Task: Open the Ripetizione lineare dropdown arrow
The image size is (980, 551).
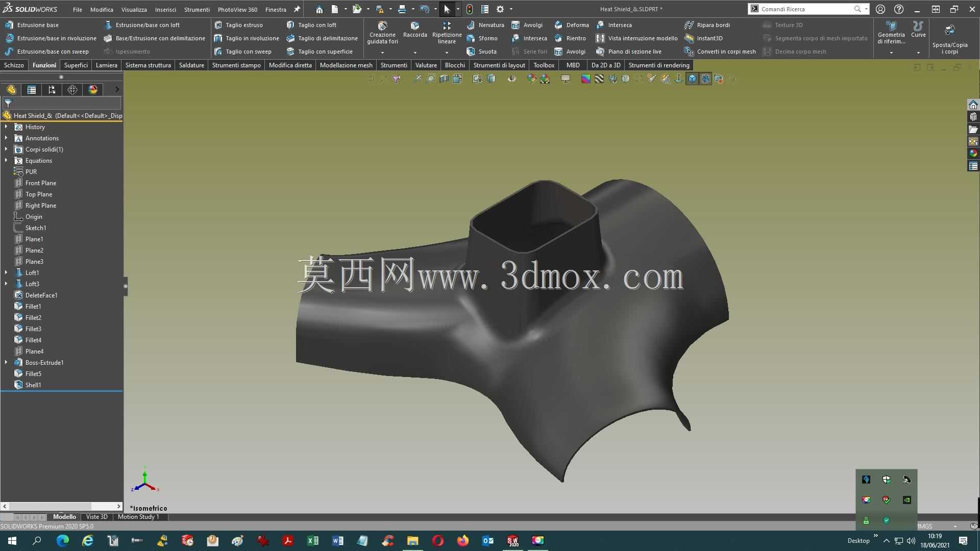Action: 447,53
